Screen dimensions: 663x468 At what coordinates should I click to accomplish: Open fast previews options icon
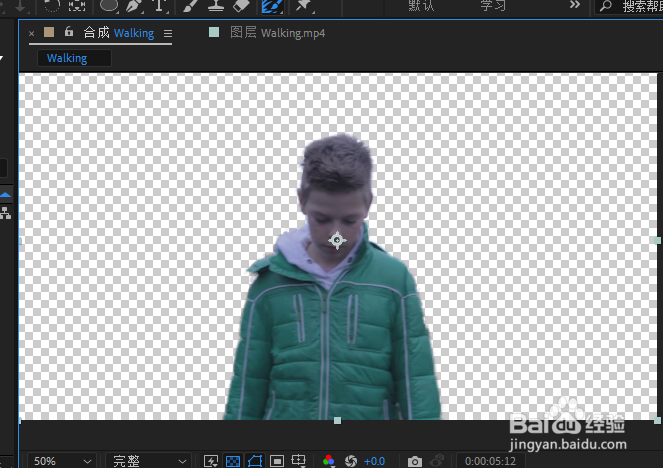click(x=211, y=461)
